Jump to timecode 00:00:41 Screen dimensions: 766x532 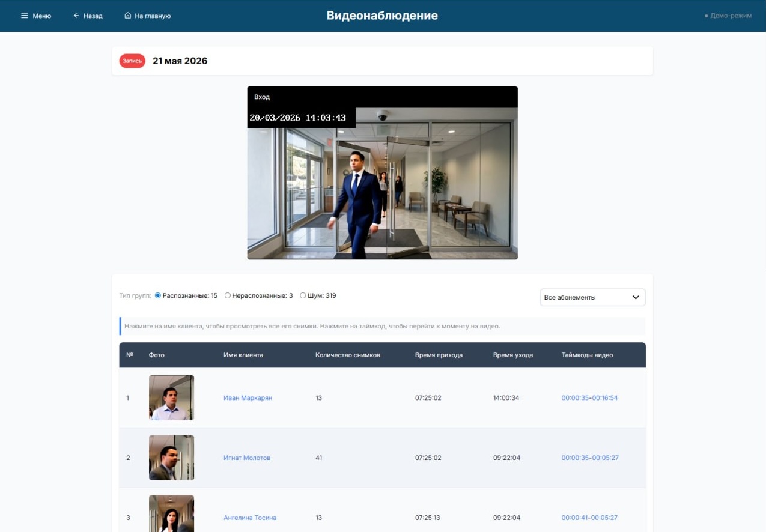tap(575, 518)
